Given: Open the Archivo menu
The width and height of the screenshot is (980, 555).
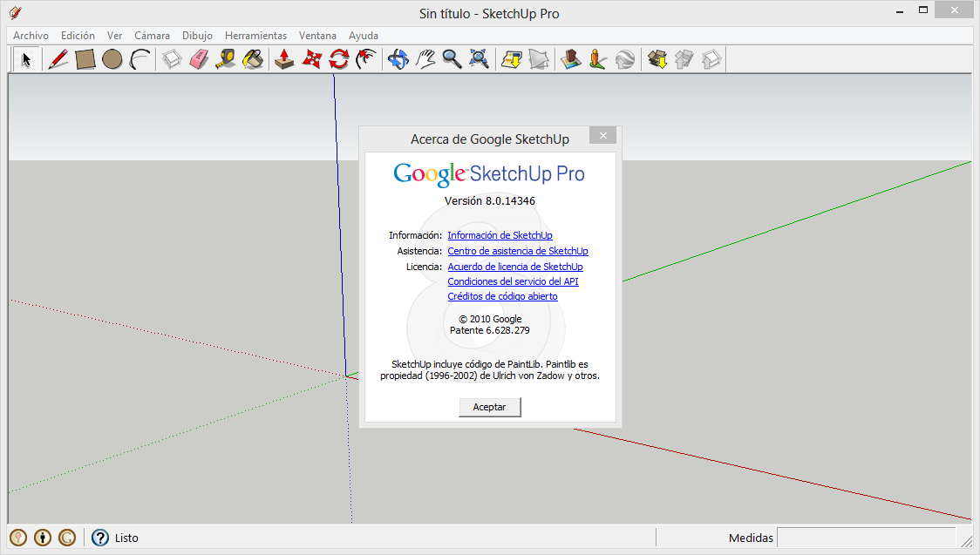Looking at the screenshot, I should click(x=31, y=36).
